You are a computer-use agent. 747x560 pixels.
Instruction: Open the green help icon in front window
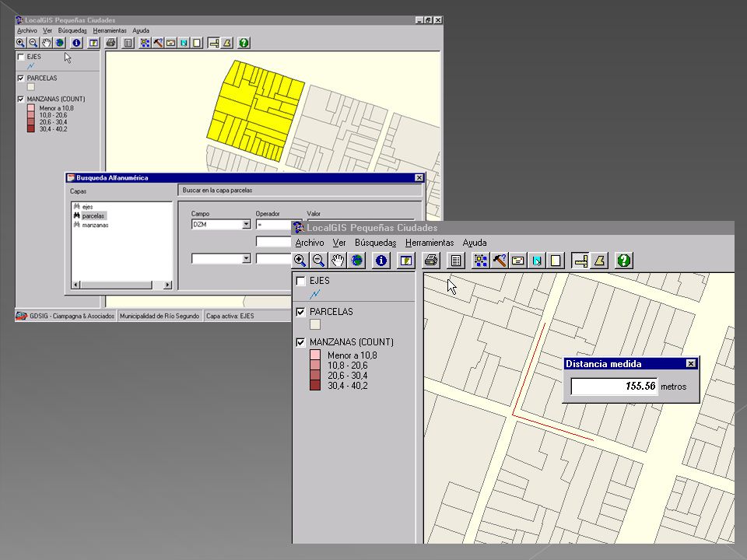(x=624, y=261)
